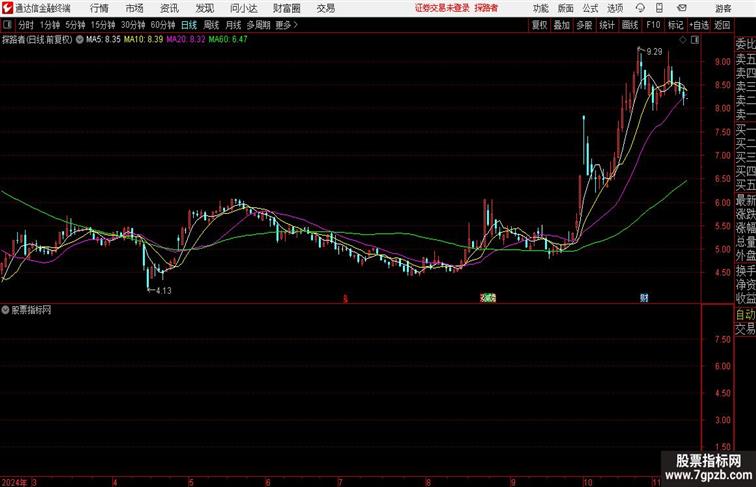Click the 财 info marker on chart bottom

click(644, 298)
